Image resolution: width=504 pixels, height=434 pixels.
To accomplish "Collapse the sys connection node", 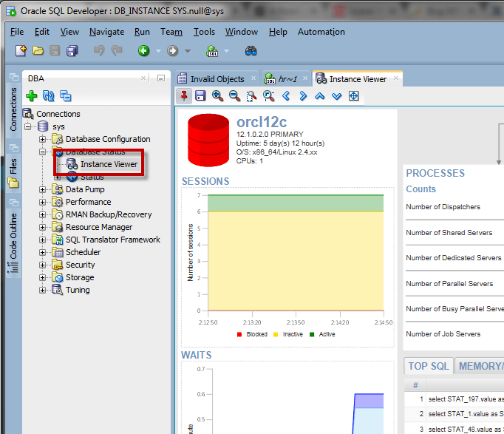I will pos(28,126).
